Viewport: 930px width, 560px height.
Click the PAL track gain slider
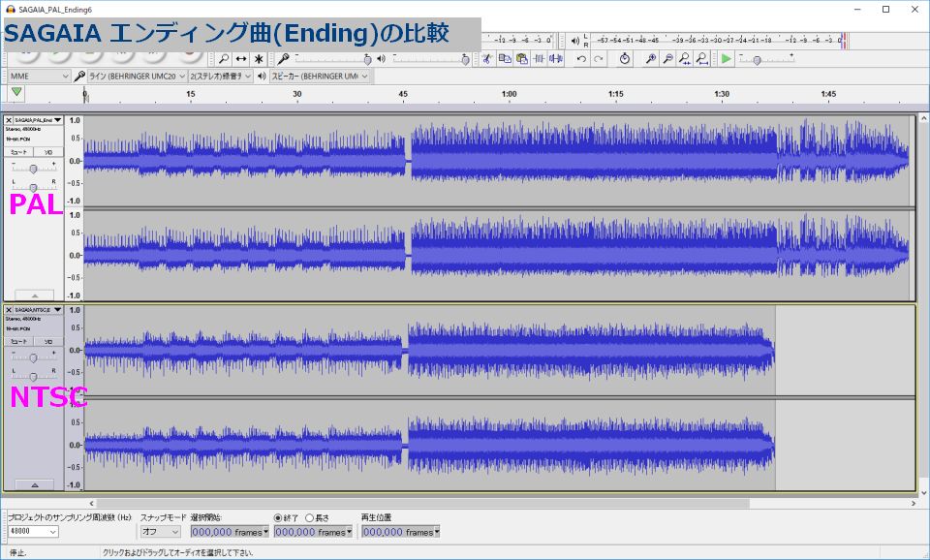(34, 169)
